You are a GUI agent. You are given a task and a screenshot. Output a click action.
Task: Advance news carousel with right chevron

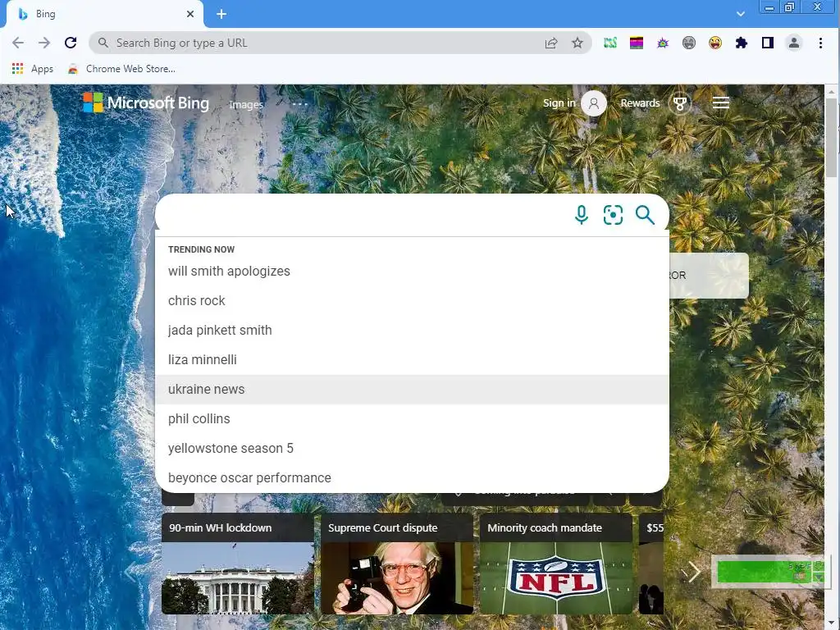[694, 572]
